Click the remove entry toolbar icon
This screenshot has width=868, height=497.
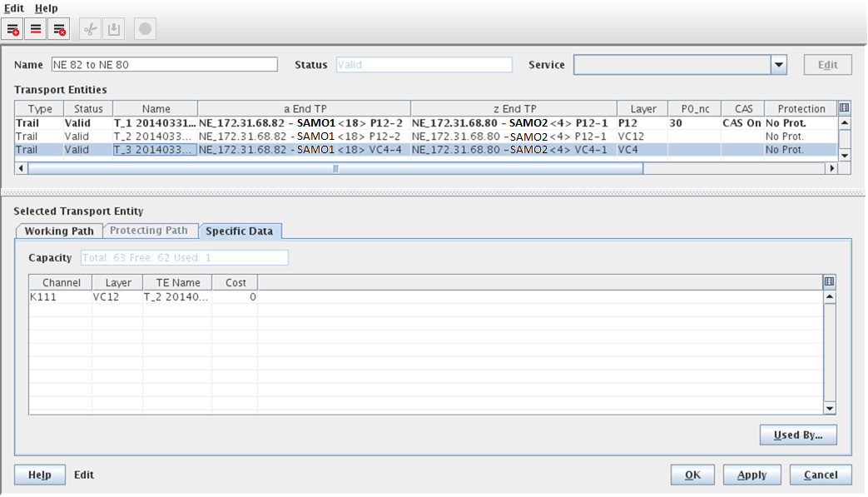59,29
